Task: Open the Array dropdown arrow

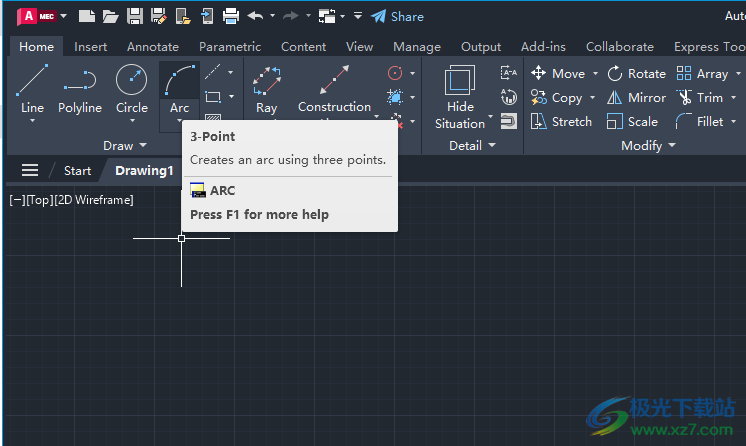Action: pyautogui.click(x=738, y=74)
